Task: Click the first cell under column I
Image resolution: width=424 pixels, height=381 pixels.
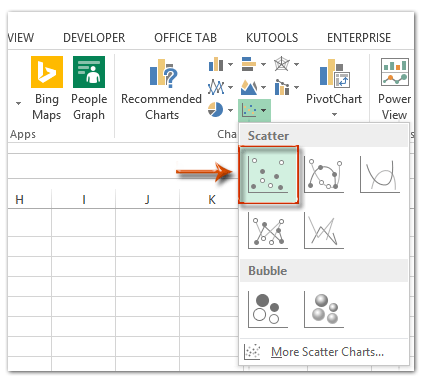Action: [84, 223]
